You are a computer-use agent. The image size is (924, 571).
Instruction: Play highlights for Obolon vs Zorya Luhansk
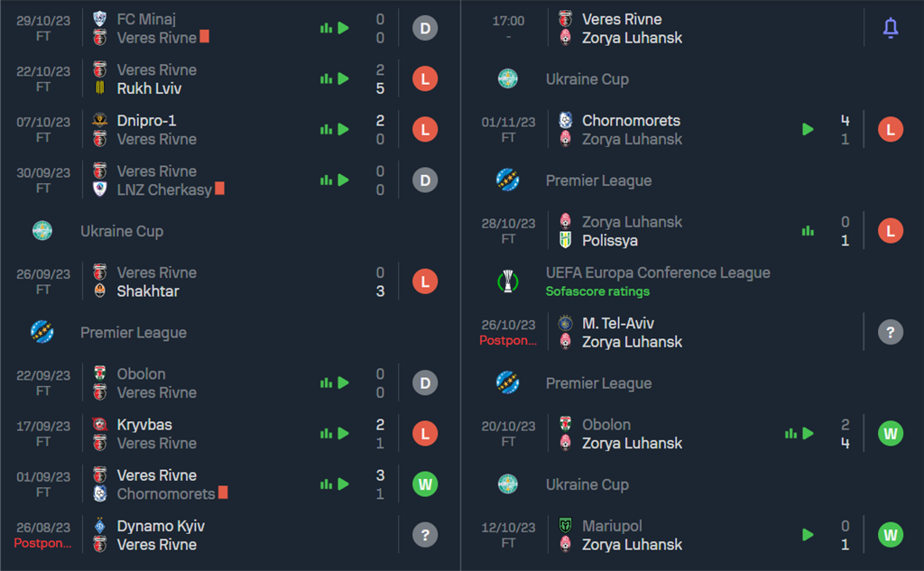pos(808,434)
